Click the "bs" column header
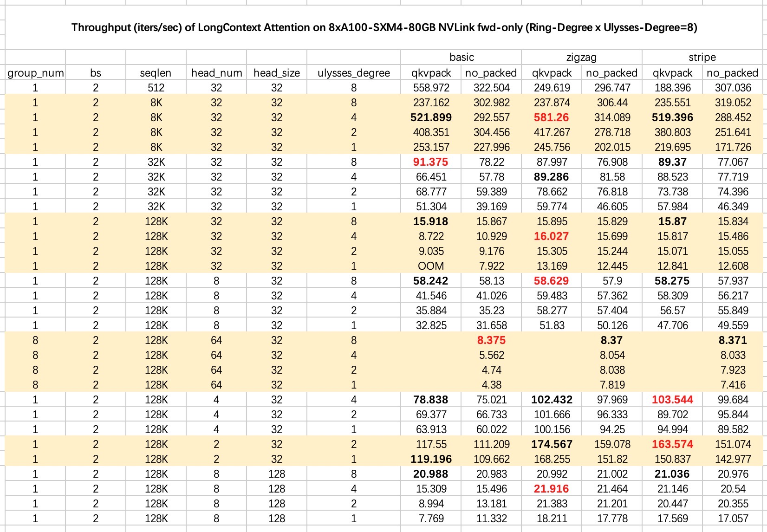767x532 pixels. pos(96,73)
